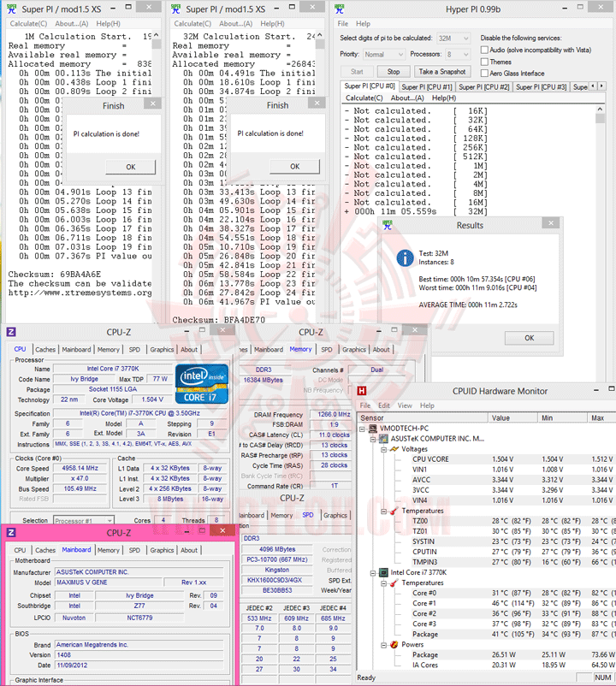Click the Voltages lightning icon in the sensor tree
This screenshot has width=616, height=686.
point(394,449)
